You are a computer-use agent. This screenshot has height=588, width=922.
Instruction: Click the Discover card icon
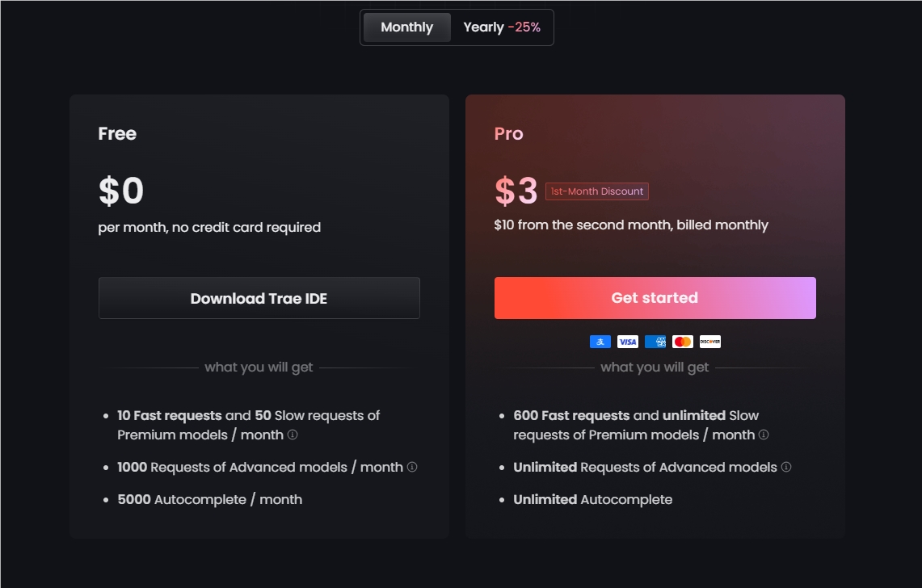point(710,342)
